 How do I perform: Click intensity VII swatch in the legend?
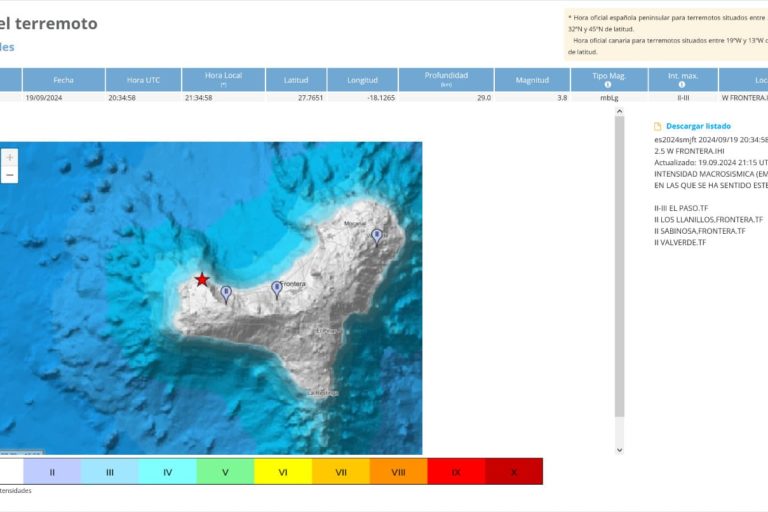[x=341, y=472]
